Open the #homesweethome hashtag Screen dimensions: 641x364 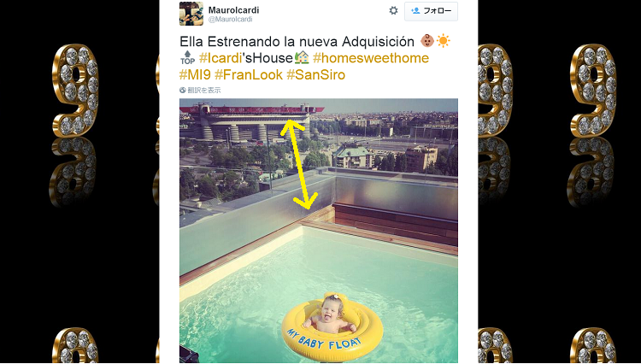click(x=371, y=58)
